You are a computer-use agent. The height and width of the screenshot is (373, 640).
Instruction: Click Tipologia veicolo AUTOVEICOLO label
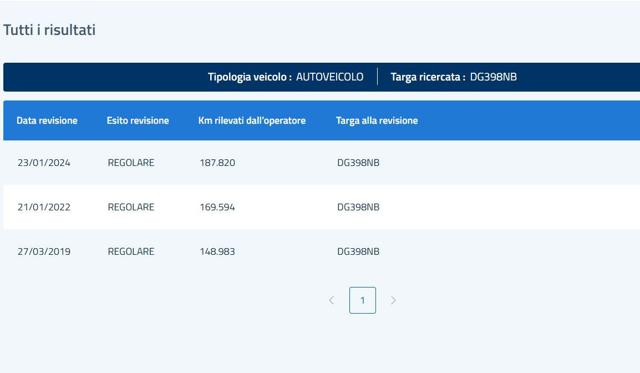point(286,77)
